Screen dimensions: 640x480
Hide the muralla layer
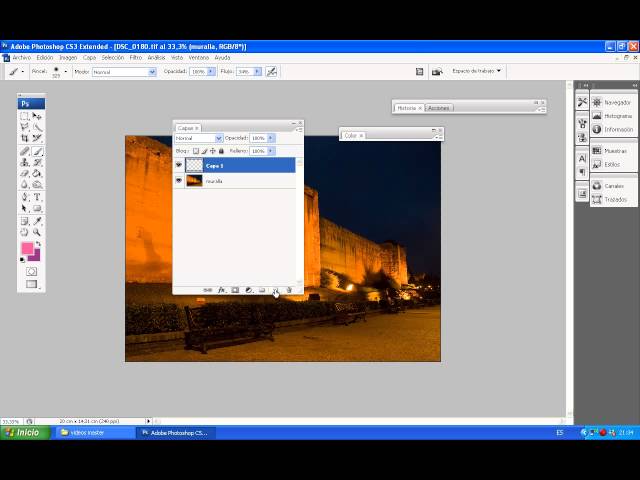point(179,180)
